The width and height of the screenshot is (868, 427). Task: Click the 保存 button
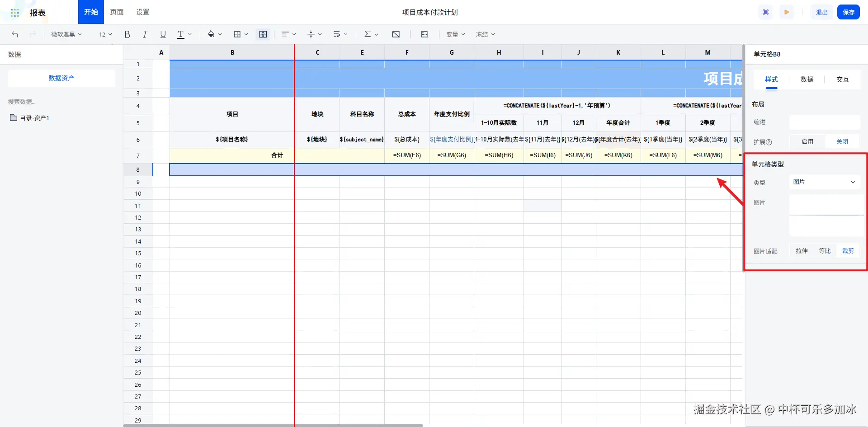point(849,12)
